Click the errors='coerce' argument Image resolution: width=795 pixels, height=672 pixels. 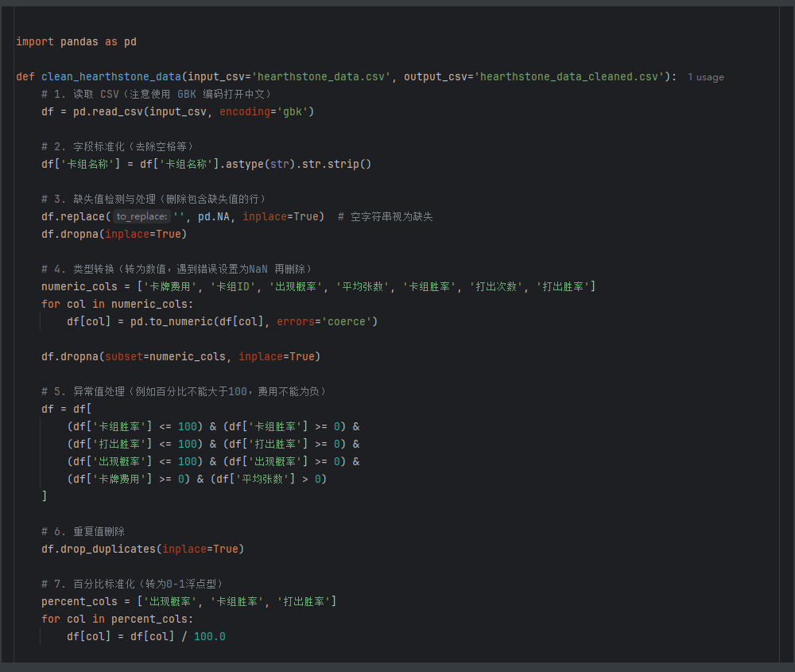click(x=327, y=321)
